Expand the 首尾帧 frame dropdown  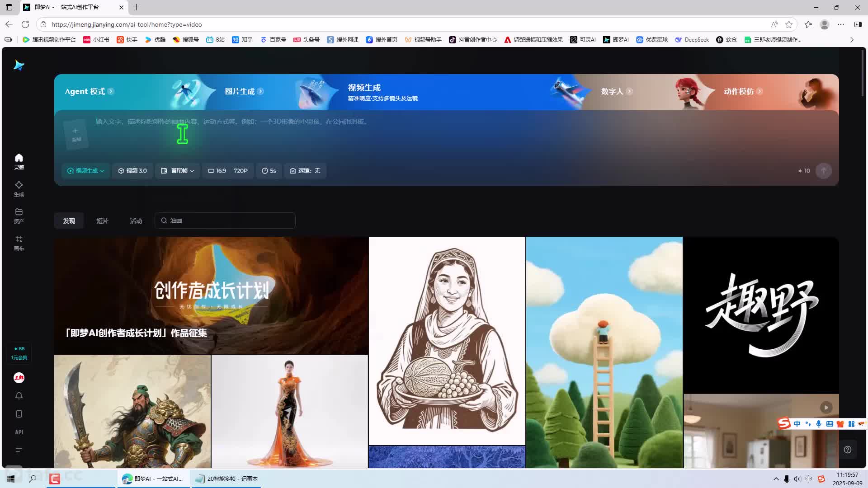tap(178, 171)
